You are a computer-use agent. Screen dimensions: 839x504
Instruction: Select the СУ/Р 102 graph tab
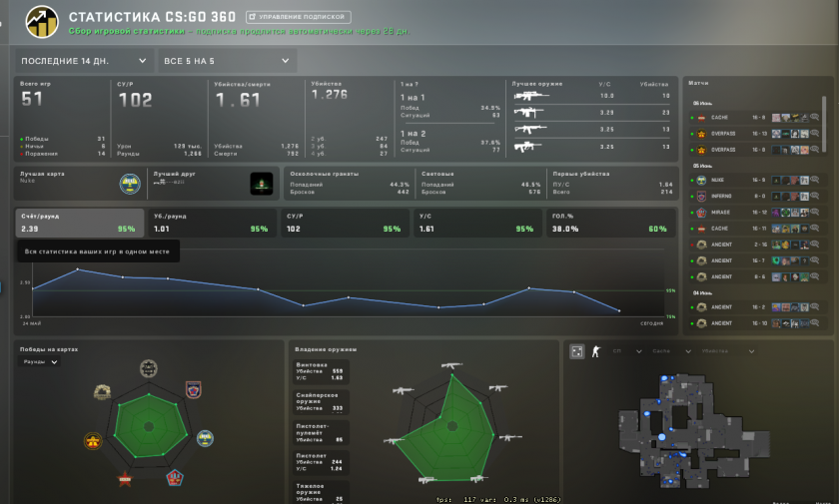click(345, 223)
